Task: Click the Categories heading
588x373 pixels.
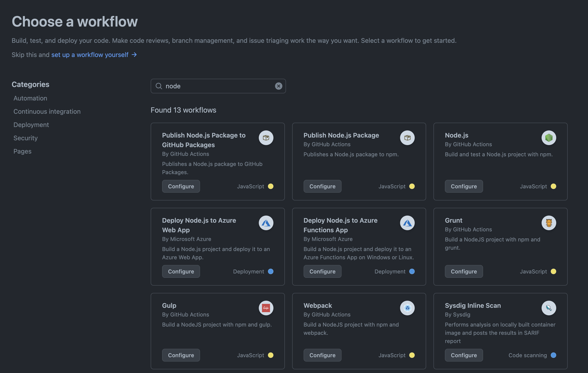Action: pyautogui.click(x=31, y=84)
